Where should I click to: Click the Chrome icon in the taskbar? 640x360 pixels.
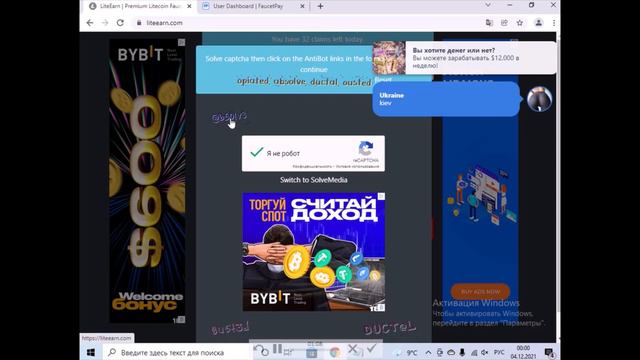335,353
